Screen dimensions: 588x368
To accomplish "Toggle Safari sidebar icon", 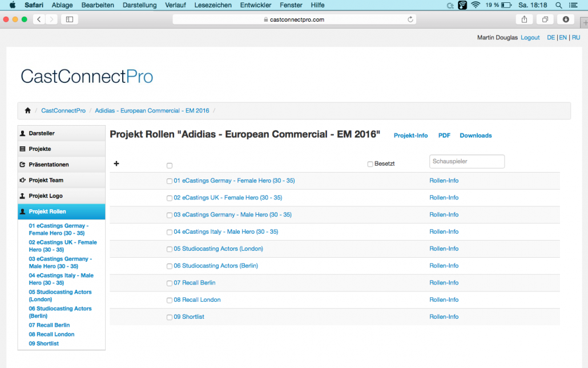I will tap(70, 19).
